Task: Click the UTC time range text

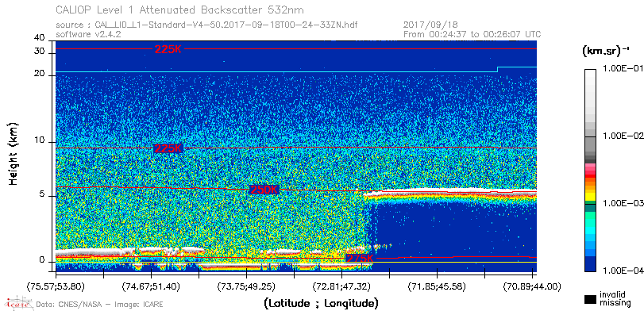Action: click(x=472, y=34)
